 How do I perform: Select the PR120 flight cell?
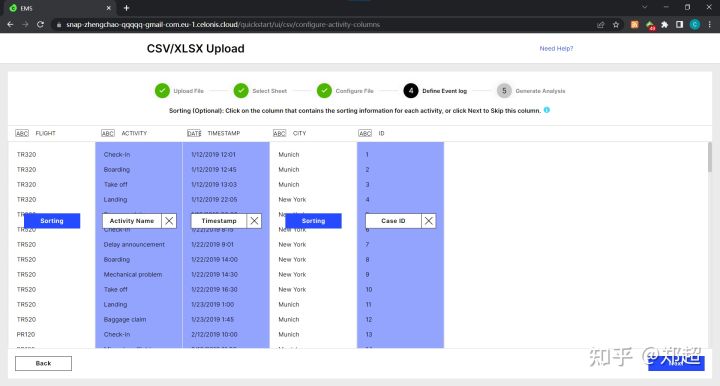26,335
